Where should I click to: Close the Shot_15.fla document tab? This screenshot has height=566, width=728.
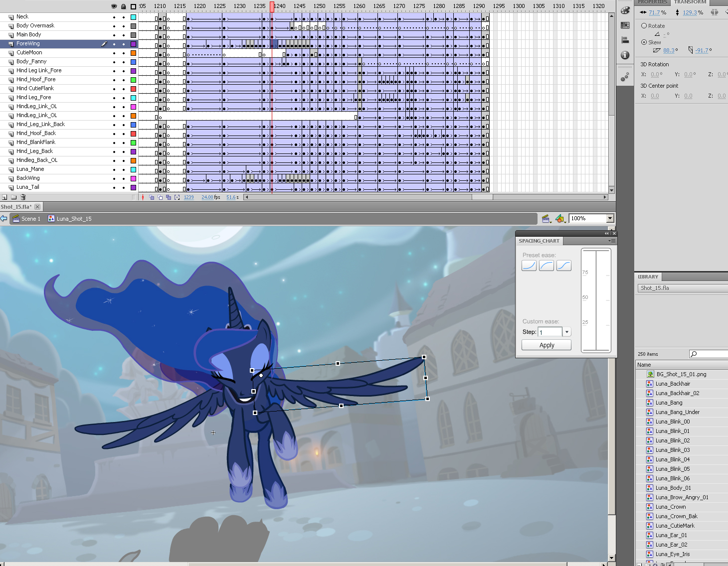37,207
